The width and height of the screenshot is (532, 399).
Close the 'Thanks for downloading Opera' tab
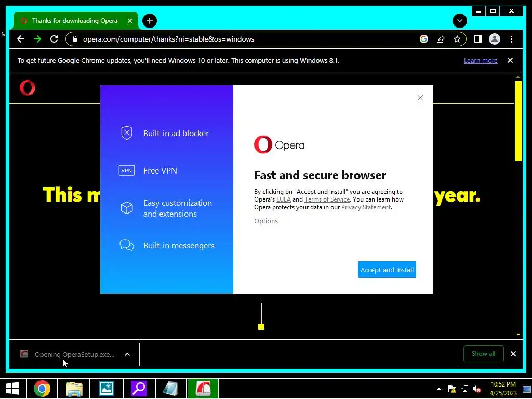[x=129, y=21]
